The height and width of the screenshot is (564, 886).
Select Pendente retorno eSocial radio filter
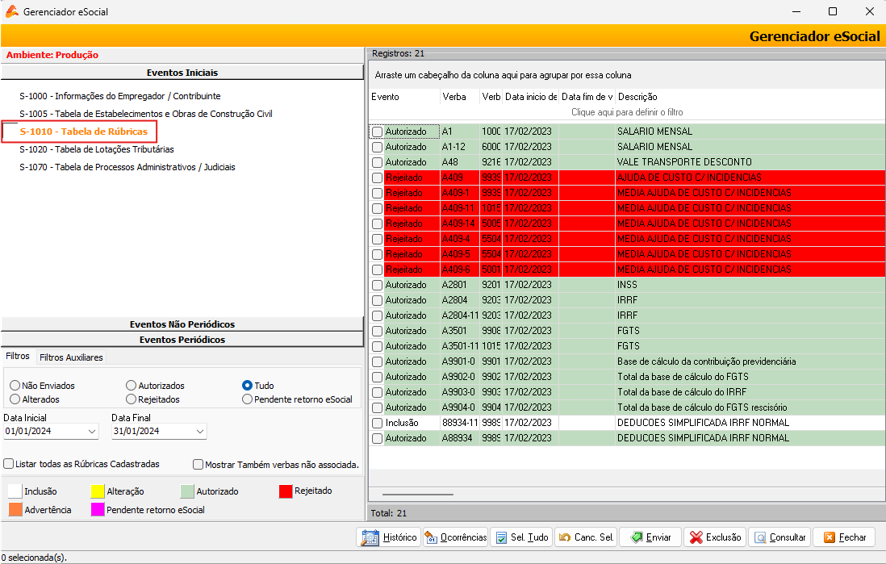[247, 400]
